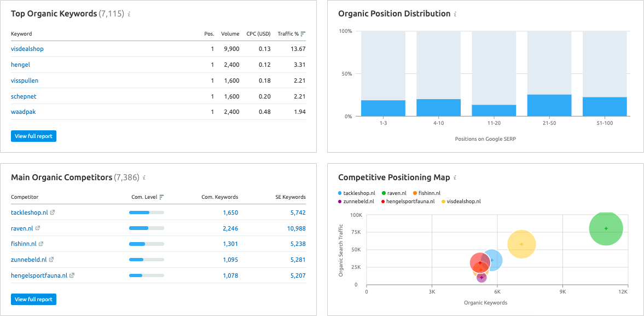The image size is (644, 316).
Task: View full report for Main Organic Competitors
Action: [33, 300]
